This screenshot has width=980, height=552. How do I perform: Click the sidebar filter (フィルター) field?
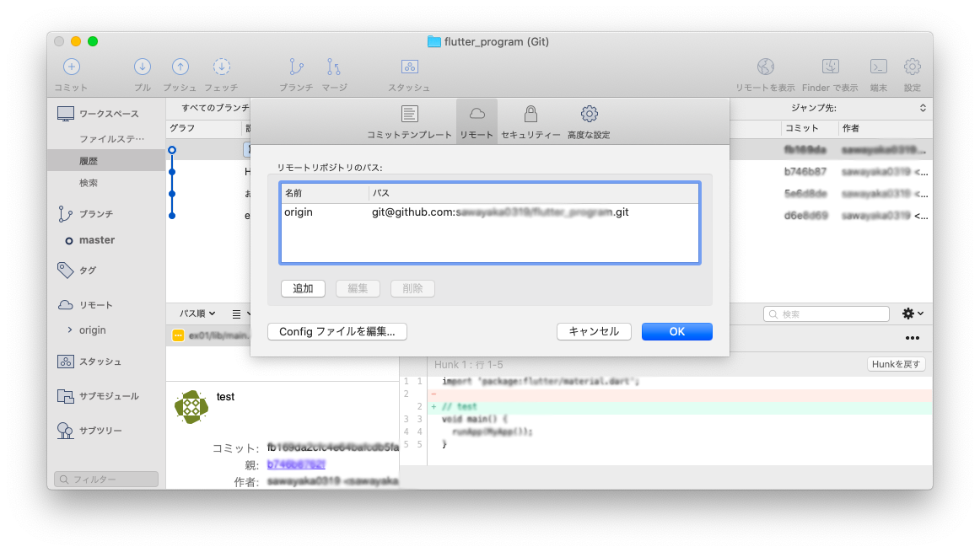(106, 479)
